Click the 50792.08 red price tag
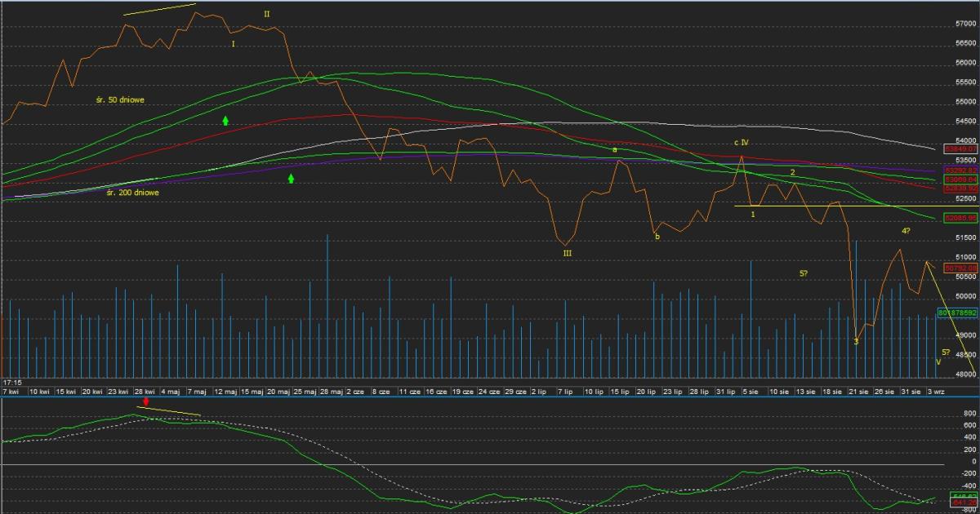980x514 pixels. [960, 268]
